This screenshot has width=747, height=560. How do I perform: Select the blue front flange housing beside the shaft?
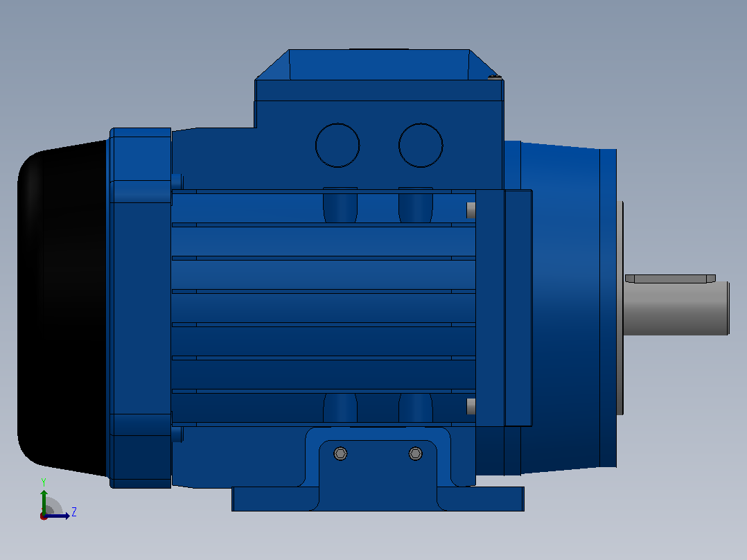(567, 308)
